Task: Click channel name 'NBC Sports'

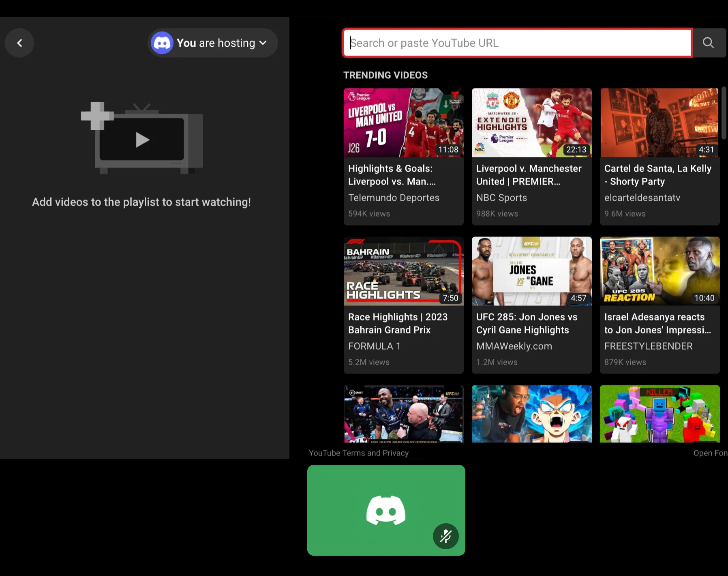Action: pos(502,198)
